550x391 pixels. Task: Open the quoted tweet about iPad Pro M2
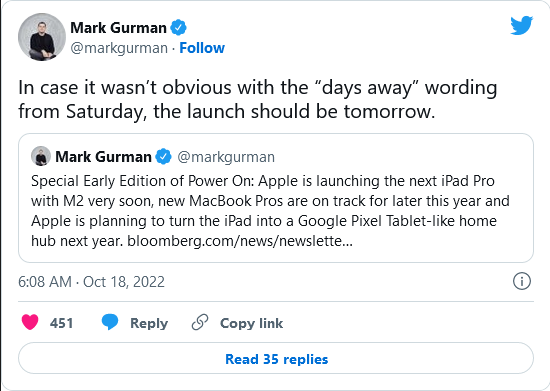tap(276, 198)
